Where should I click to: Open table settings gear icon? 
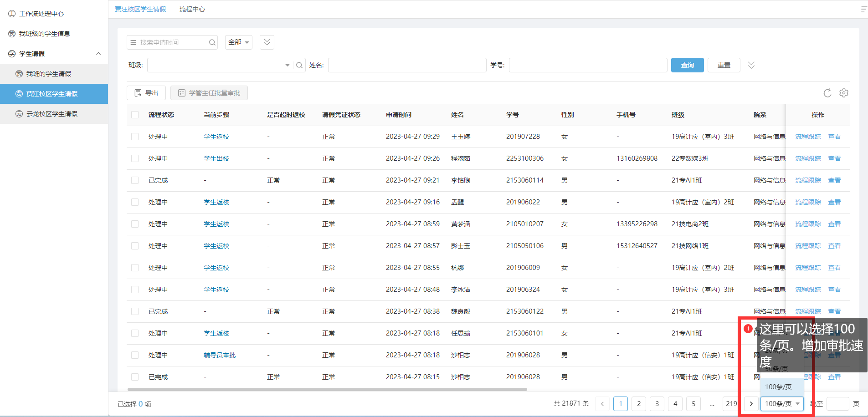[844, 93]
